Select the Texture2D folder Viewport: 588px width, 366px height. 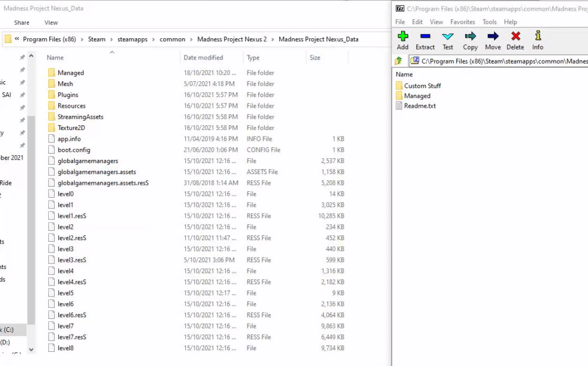[x=66, y=128]
